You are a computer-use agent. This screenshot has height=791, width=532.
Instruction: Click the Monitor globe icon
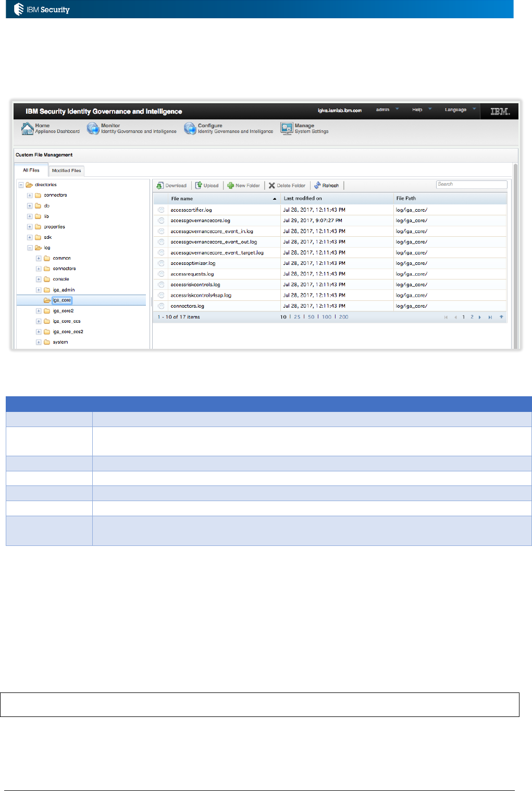point(93,128)
